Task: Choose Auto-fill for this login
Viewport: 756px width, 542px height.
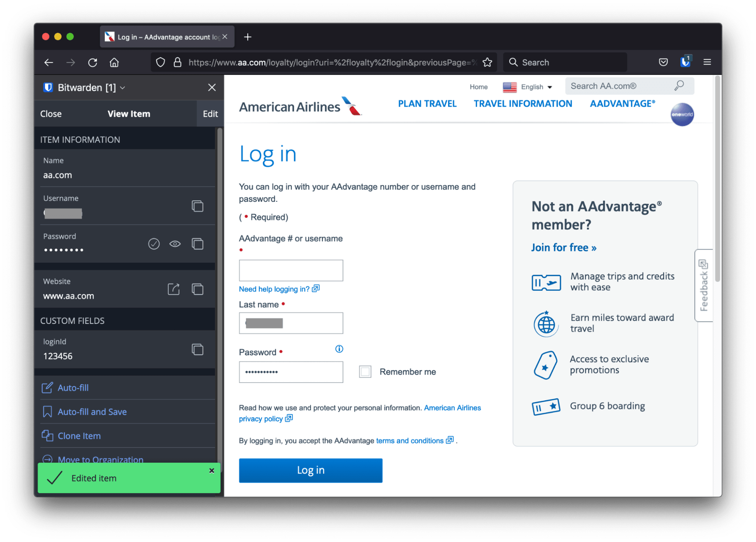Action: [x=73, y=388]
